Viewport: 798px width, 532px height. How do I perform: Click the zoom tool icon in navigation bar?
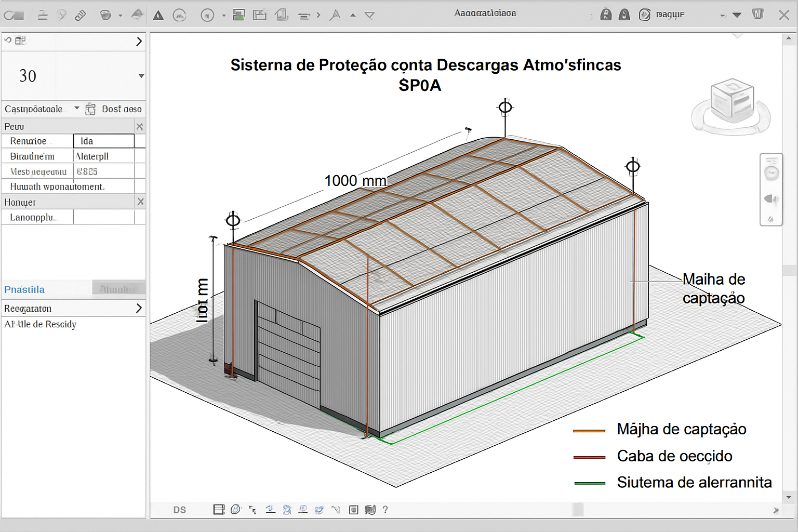point(772,198)
